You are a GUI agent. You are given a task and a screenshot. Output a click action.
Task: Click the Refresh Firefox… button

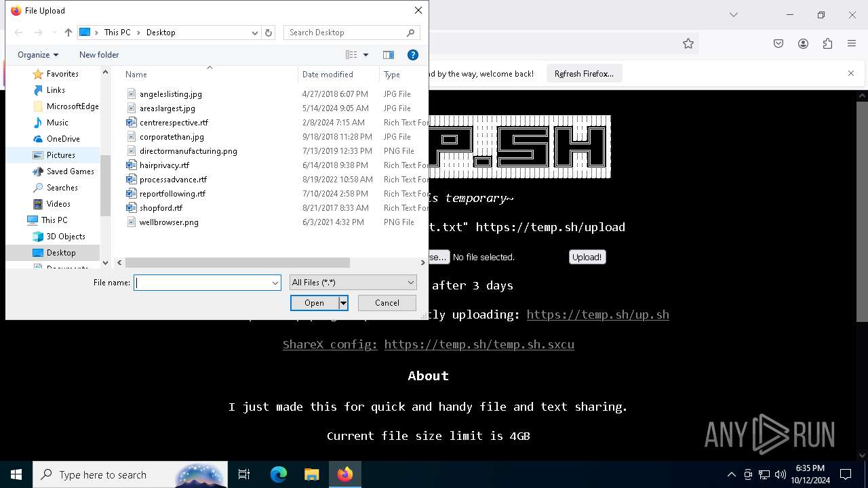(584, 73)
